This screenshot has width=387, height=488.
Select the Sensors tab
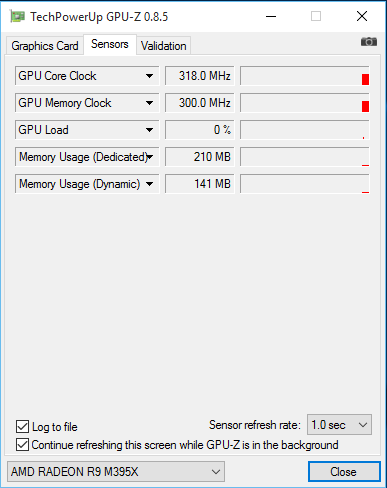110,44
